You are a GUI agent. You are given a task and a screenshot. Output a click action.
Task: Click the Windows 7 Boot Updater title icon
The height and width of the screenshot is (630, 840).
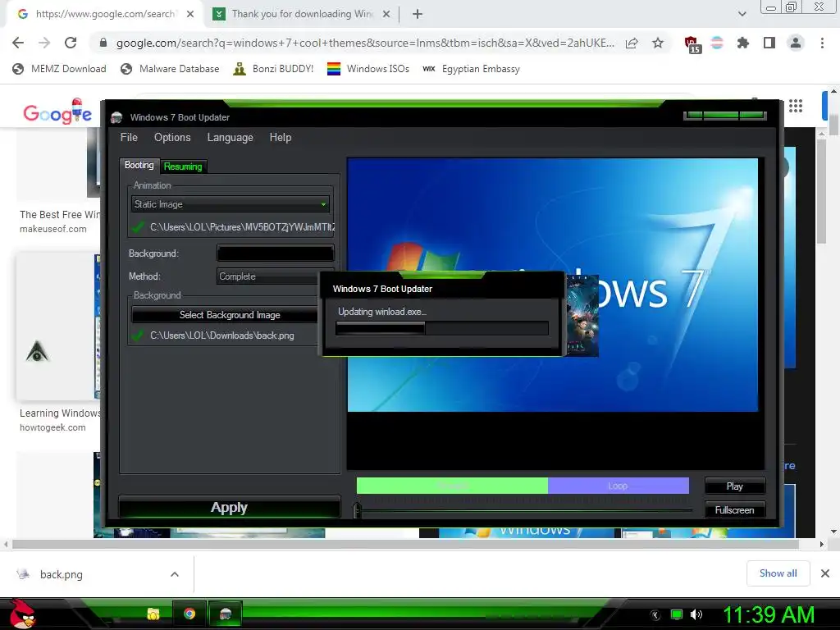[x=116, y=118]
